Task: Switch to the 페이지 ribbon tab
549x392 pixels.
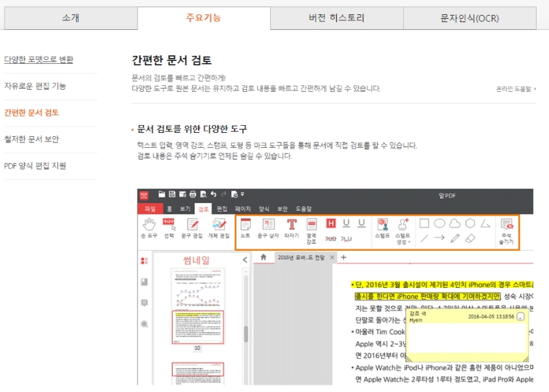Action: point(243,209)
